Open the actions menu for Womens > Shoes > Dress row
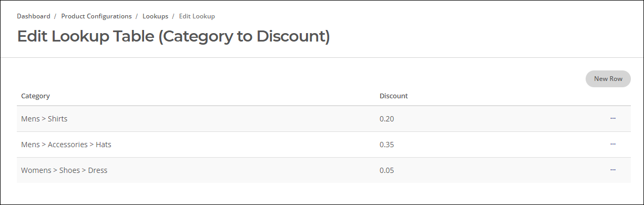This screenshot has height=205, width=644. click(613, 170)
